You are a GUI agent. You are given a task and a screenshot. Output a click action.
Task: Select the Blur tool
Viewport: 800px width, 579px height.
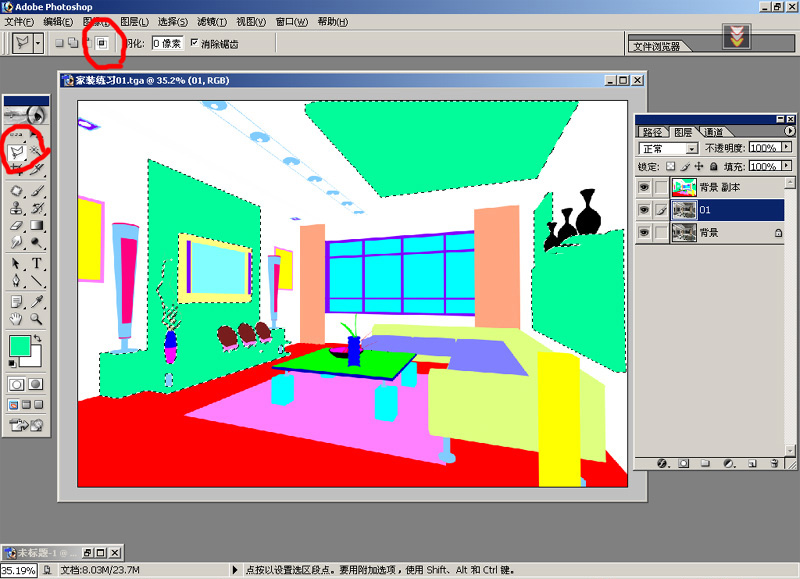16,242
